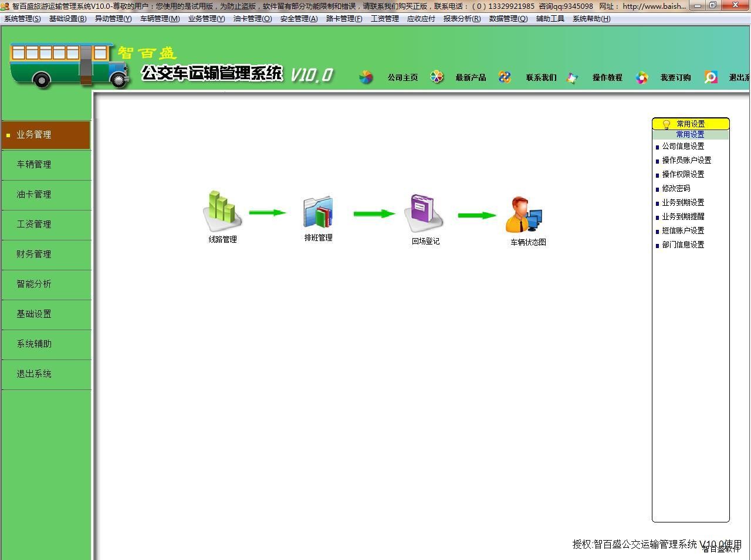Click the pinwheel icon beside 最新产品
This screenshot has width=751, height=560.
coord(437,77)
